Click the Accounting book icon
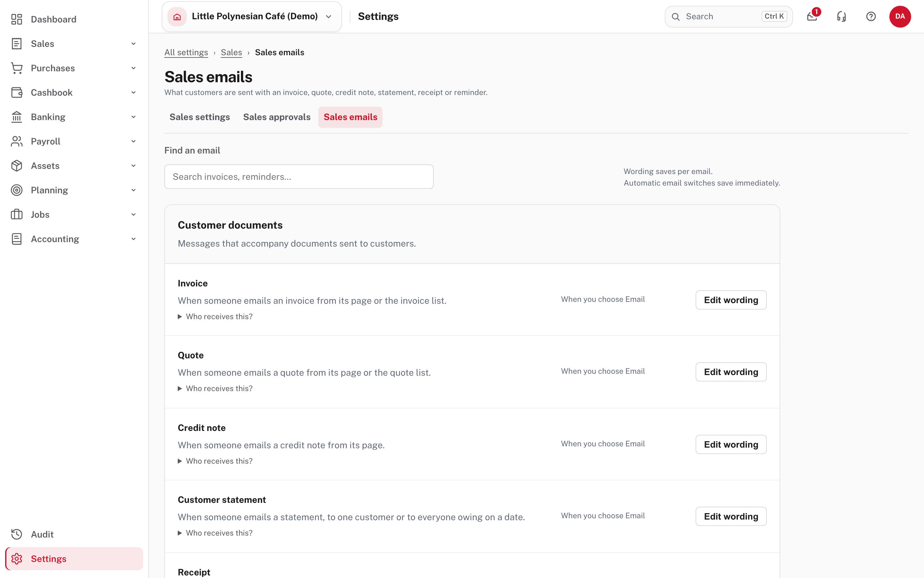 [x=16, y=239]
